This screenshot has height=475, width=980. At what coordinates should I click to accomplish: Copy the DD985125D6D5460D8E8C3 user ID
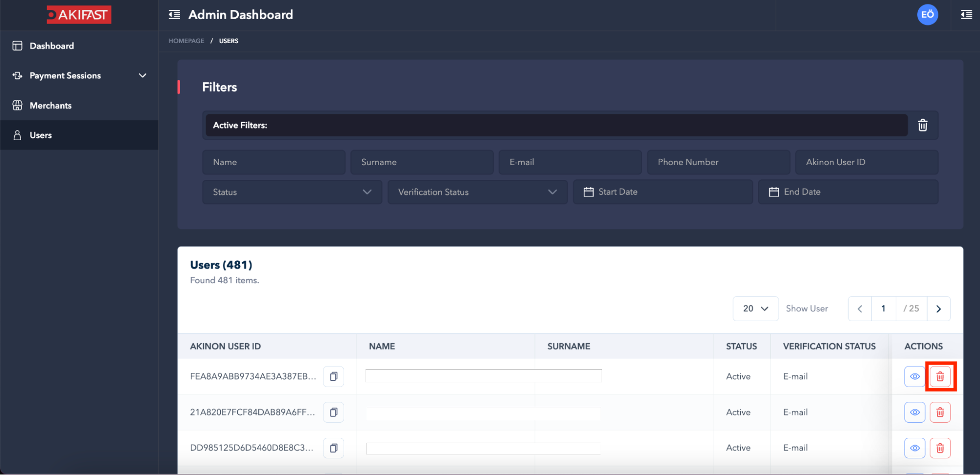pos(333,448)
